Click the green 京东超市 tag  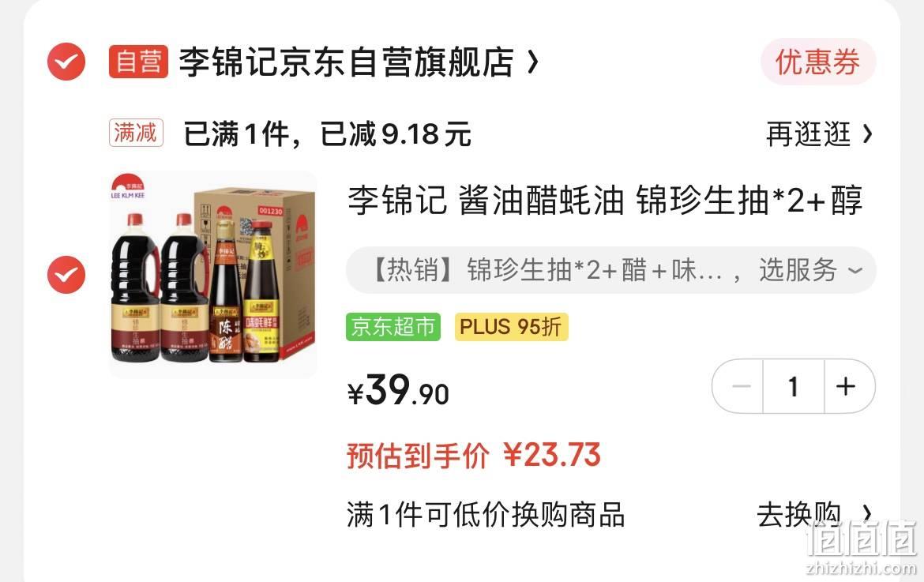pos(393,327)
